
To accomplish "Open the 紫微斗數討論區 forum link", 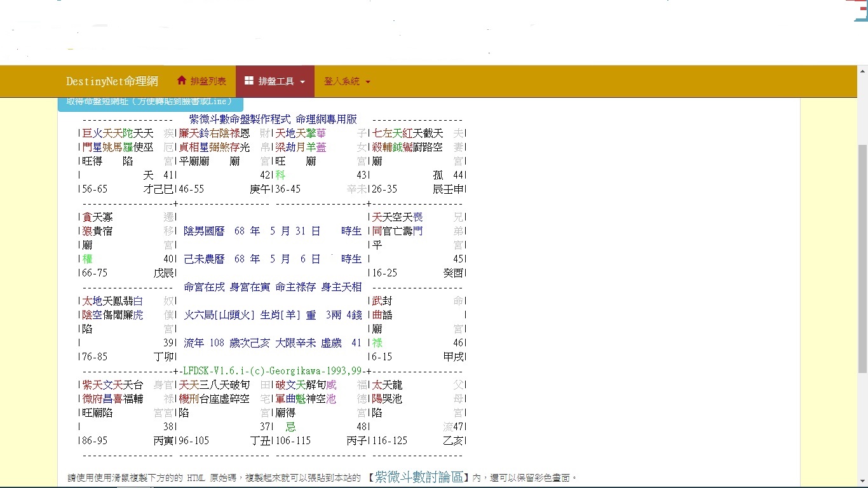I will [x=419, y=477].
